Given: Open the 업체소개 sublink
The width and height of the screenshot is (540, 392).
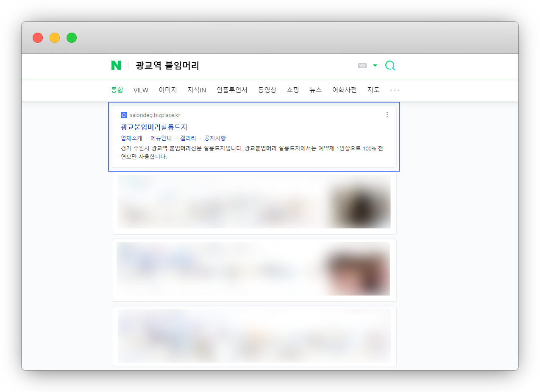Looking at the screenshot, I should click(x=131, y=138).
